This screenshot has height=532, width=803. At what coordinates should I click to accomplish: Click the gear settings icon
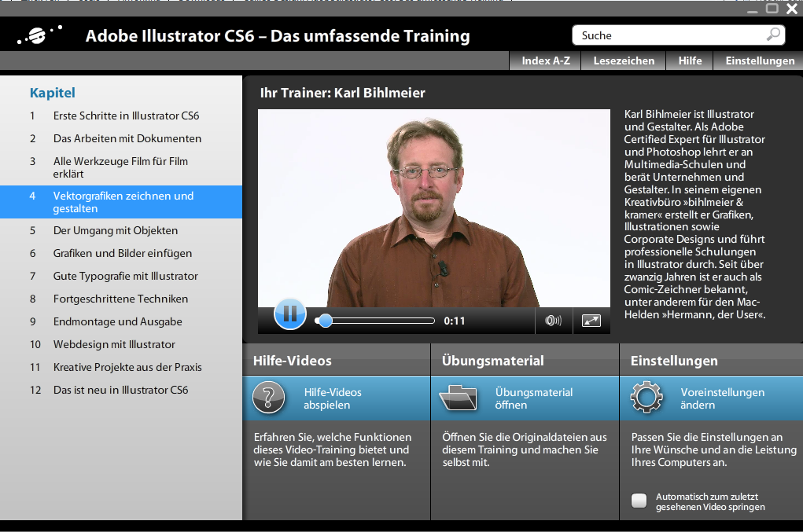(646, 398)
